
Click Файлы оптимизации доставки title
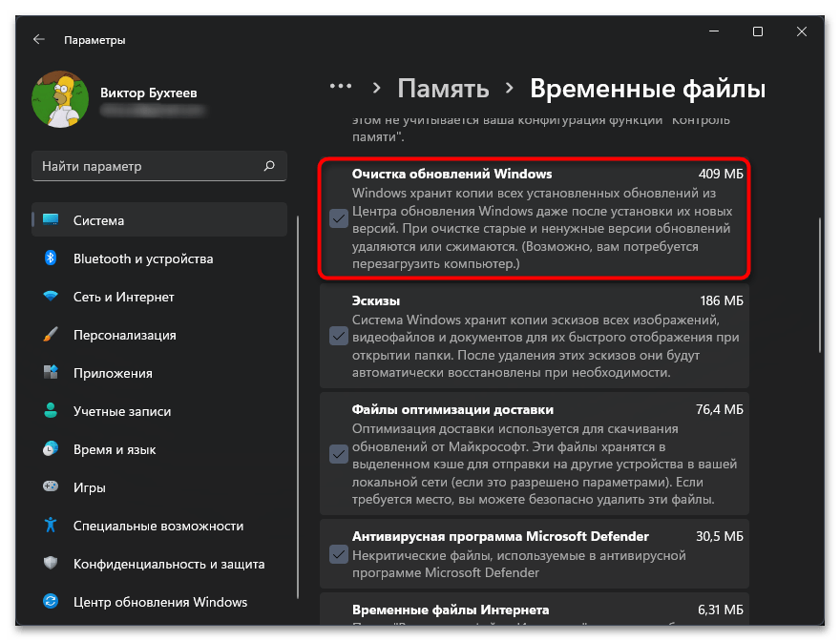[452, 409]
